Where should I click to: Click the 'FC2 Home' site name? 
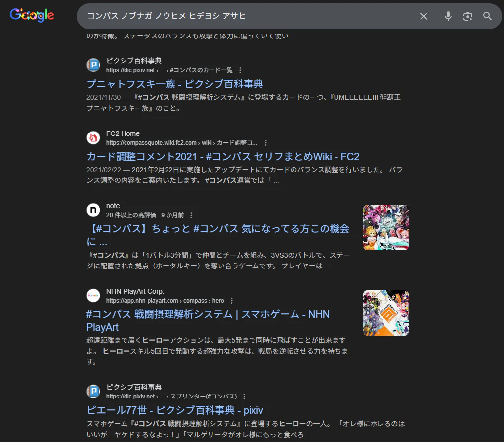123,133
